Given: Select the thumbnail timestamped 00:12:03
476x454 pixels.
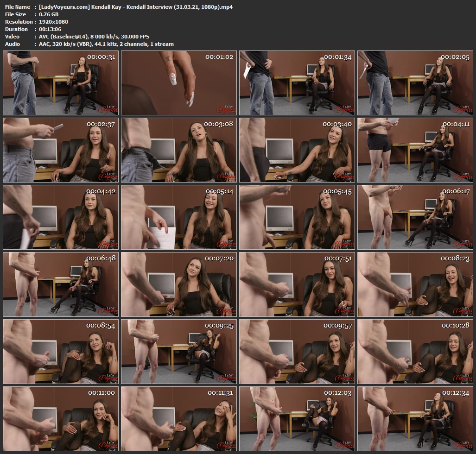Looking at the screenshot, I should tap(297, 418).
